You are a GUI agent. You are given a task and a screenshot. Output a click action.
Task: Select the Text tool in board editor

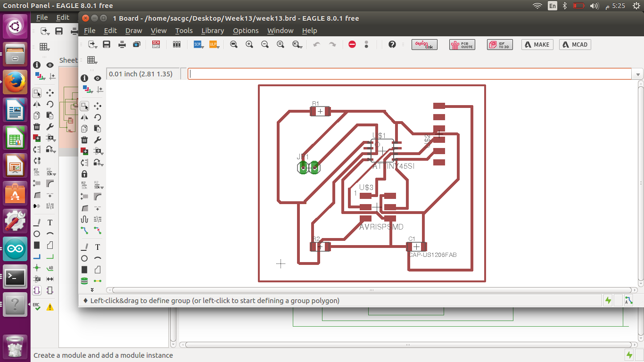[98, 247]
